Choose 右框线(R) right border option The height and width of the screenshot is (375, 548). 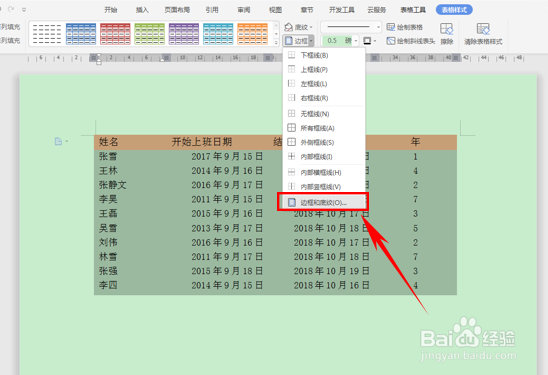click(324, 98)
